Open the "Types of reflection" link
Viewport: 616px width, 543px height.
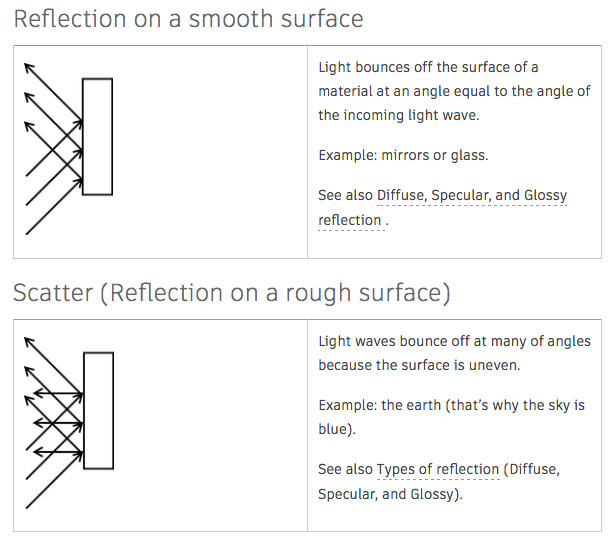coord(438,469)
